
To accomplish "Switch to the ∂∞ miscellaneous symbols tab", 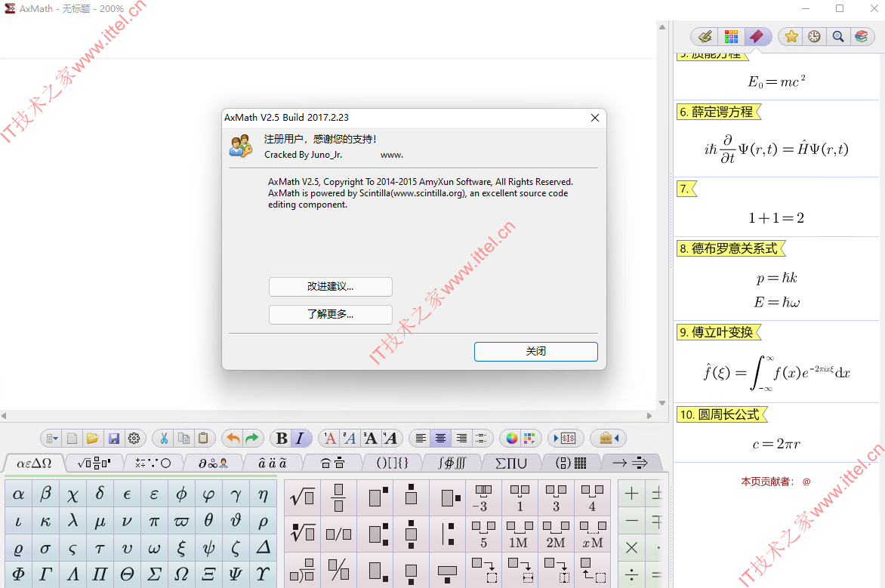I will point(213,463).
